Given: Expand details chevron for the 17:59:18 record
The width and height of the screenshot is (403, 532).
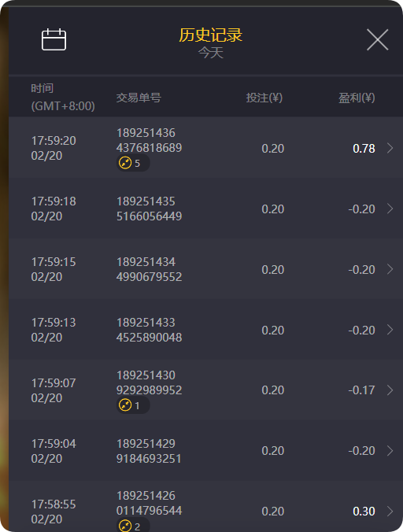Looking at the screenshot, I should click(x=390, y=209).
